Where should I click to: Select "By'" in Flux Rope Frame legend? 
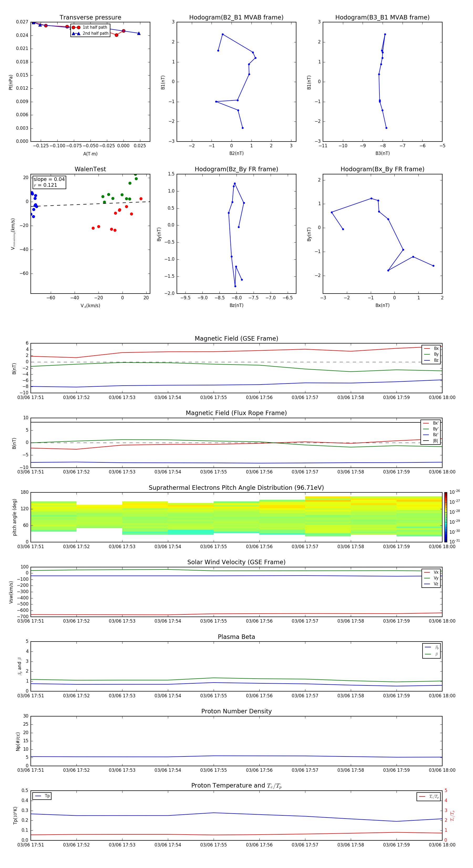point(436,429)
